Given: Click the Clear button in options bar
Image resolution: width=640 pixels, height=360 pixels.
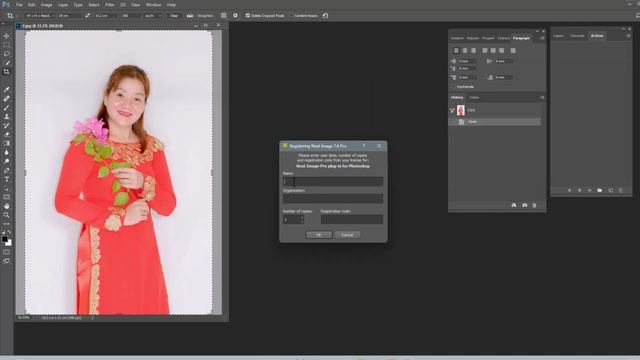Looking at the screenshot, I should 174,16.
